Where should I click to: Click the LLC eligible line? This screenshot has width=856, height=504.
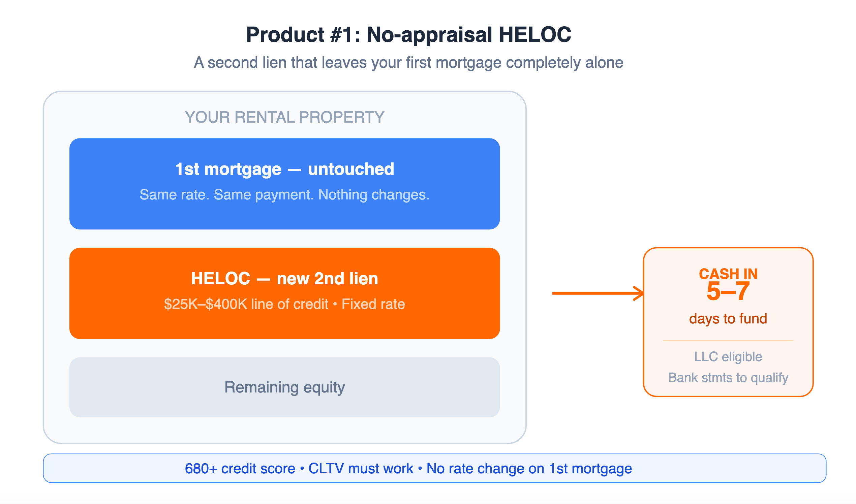728,356
